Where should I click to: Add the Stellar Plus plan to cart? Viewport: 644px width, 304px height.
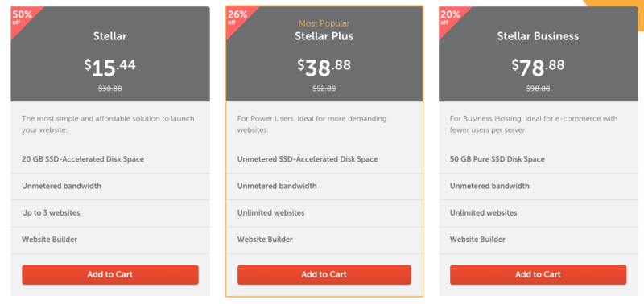point(324,274)
